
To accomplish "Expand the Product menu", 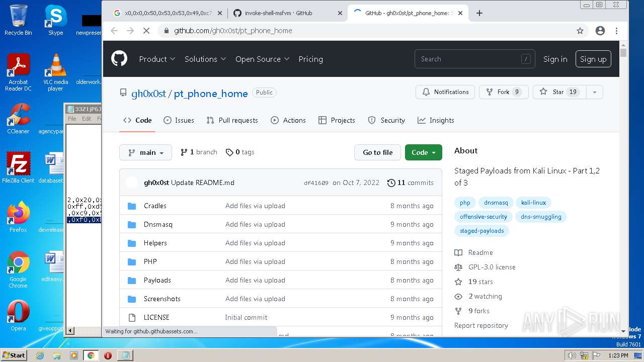I will click(x=157, y=59).
